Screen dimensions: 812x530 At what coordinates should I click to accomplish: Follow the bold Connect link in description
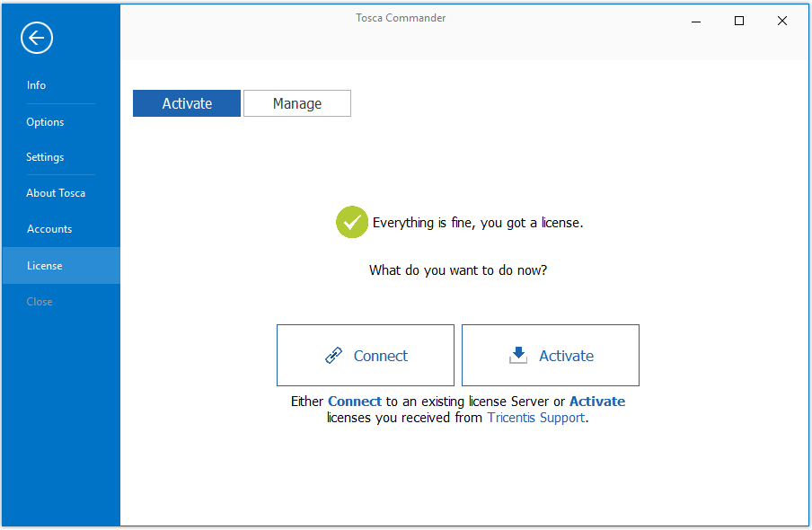click(355, 402)
